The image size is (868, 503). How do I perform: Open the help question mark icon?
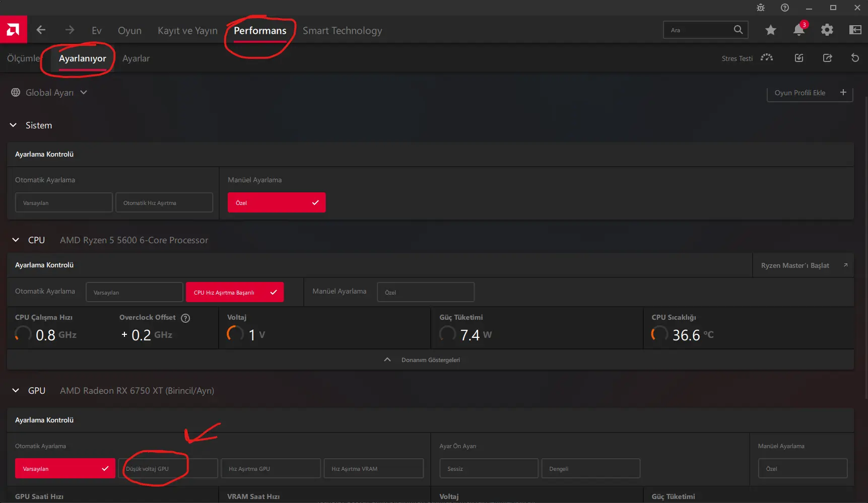tap(785, 8)
